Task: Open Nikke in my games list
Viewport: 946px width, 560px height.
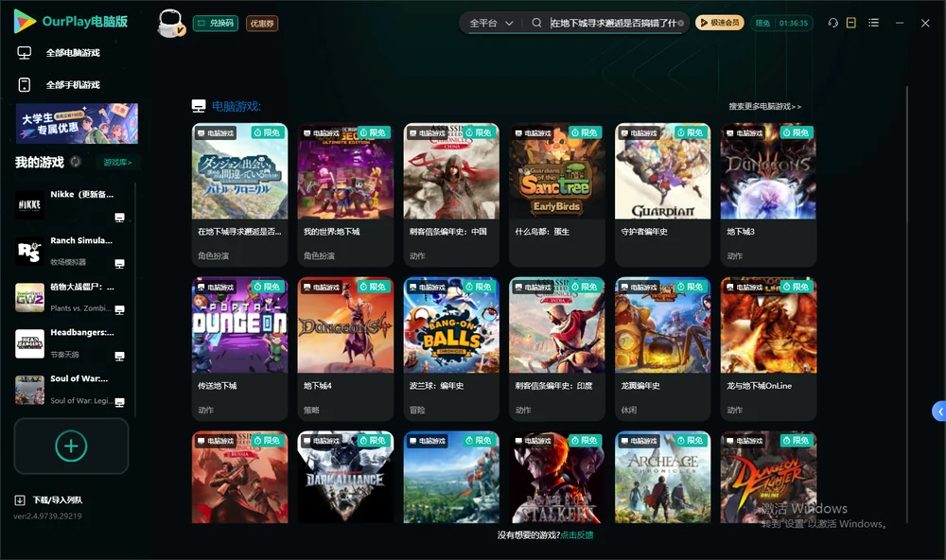Action: (x=71, y=205)
